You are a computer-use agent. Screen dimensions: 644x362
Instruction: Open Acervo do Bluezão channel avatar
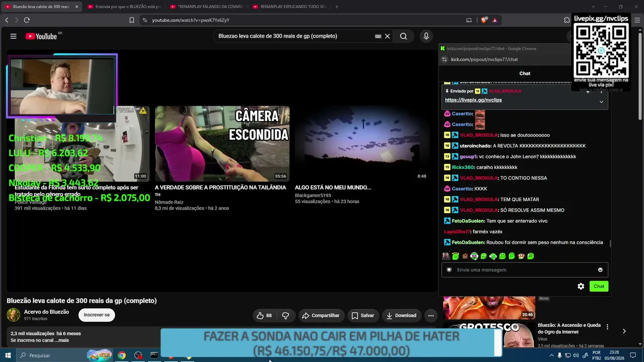tap(14, 315)
